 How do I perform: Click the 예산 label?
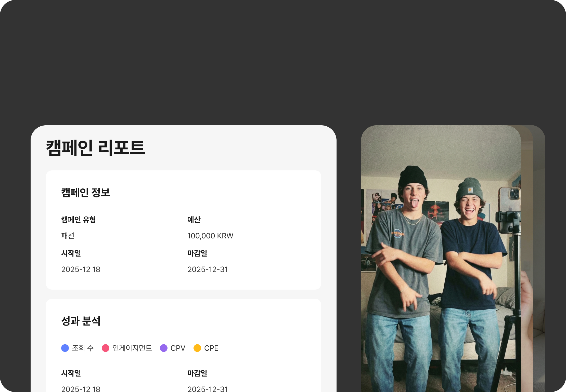(194, 220)
